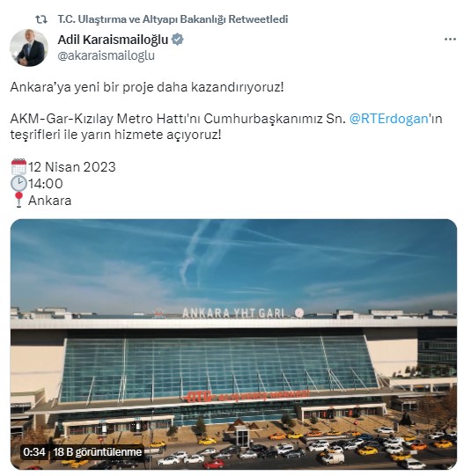Click the retweet arrows icon
Viewport: 471px width, 476px height.
(41, 19)
